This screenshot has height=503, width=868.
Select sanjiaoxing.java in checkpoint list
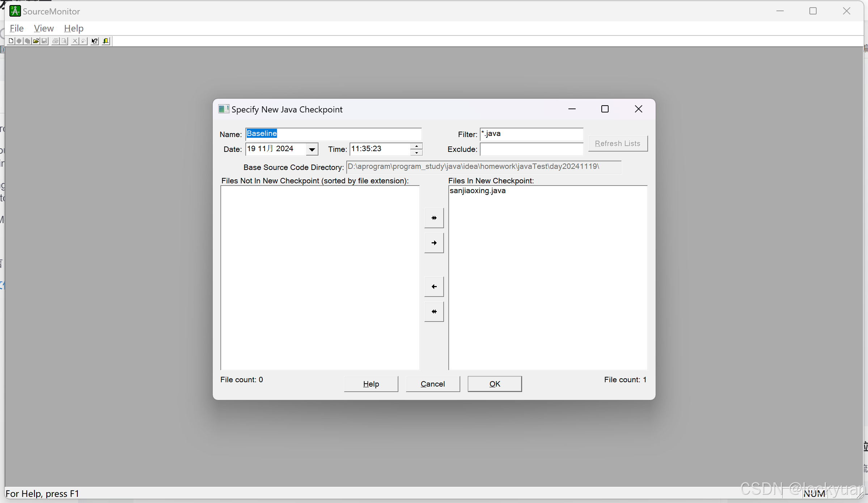tap(477, 191)
